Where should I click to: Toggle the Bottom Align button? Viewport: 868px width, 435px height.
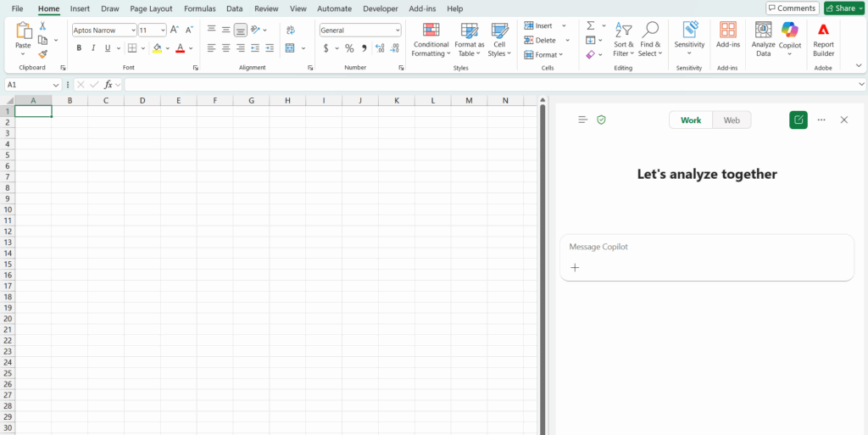pos(240,30)
